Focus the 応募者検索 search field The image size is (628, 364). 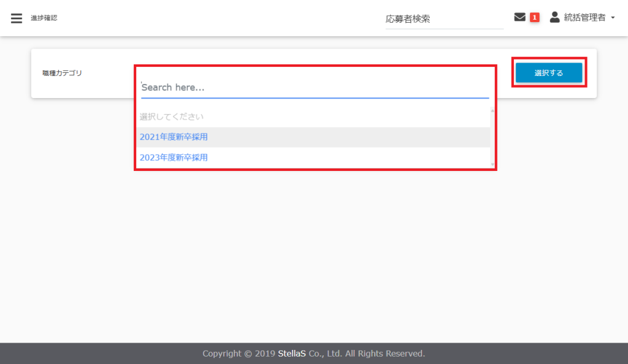[x=444, y=19]
